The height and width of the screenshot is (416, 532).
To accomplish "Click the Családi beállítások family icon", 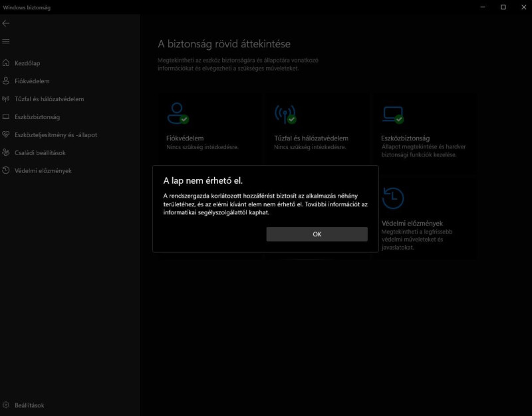I will 6,152.
